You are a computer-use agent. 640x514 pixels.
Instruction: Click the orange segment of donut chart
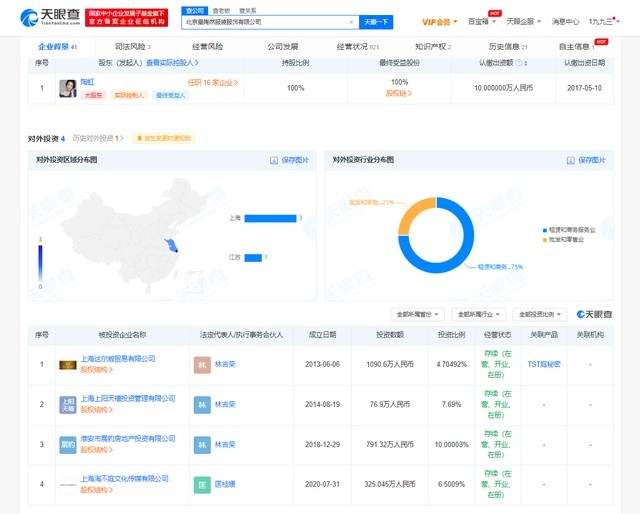tap(414, 212)
